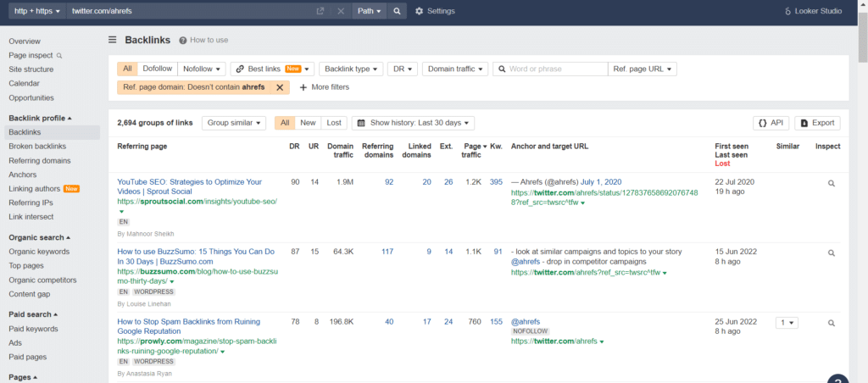Collapse the Pages section in sidebar
This screenshot has height=383, width=868.
point(23,377)
